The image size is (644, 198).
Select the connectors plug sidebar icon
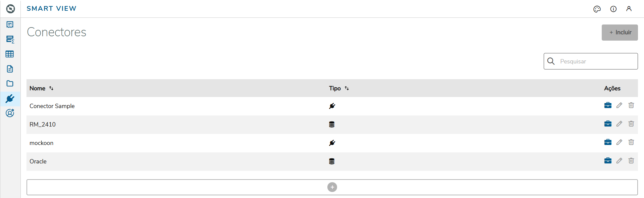(10, 99)
